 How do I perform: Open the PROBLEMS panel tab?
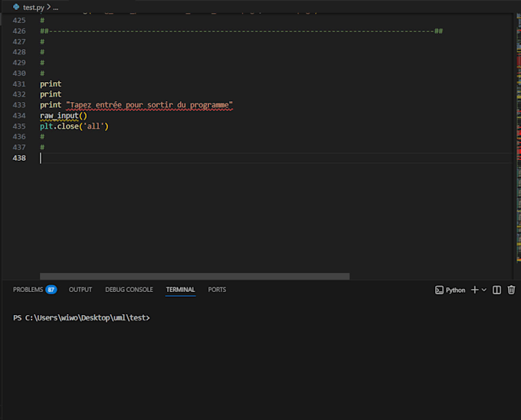coord(28,290)
